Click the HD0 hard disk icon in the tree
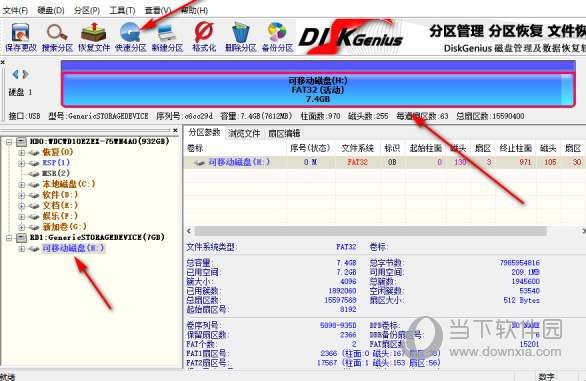The image size is (586, 381). (x=21, y=142)
